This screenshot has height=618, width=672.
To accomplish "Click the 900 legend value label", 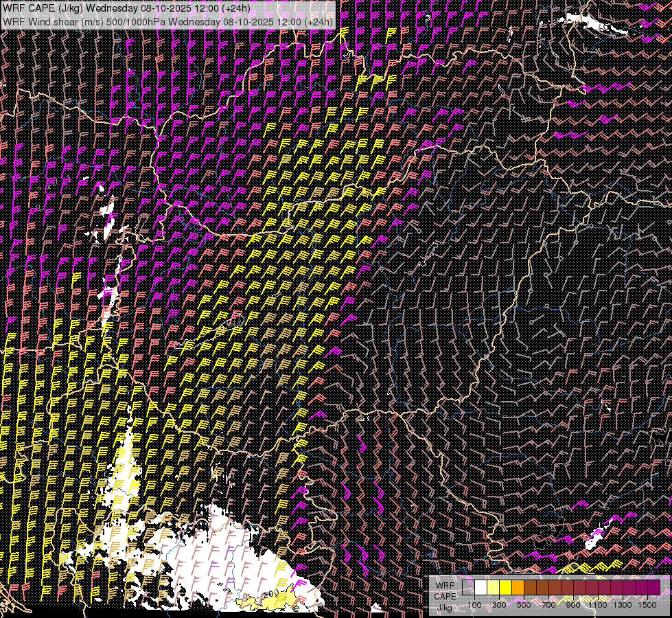I will tap(572, 605).
